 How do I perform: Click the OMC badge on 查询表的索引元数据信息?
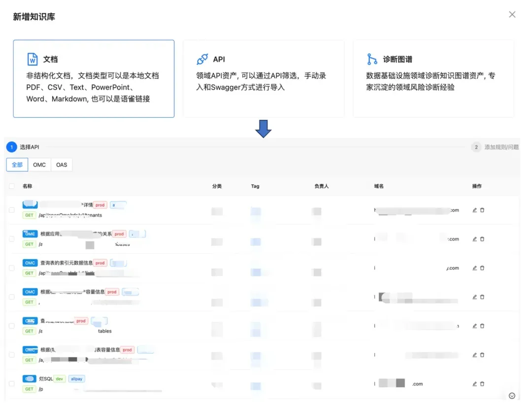tap(30, 263)
